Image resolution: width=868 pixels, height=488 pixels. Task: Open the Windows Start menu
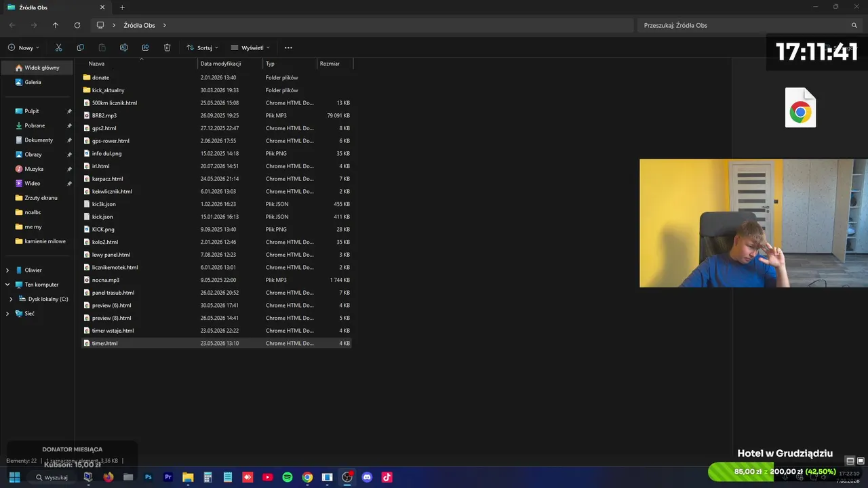pyautogui.click(x=14, y=477)
